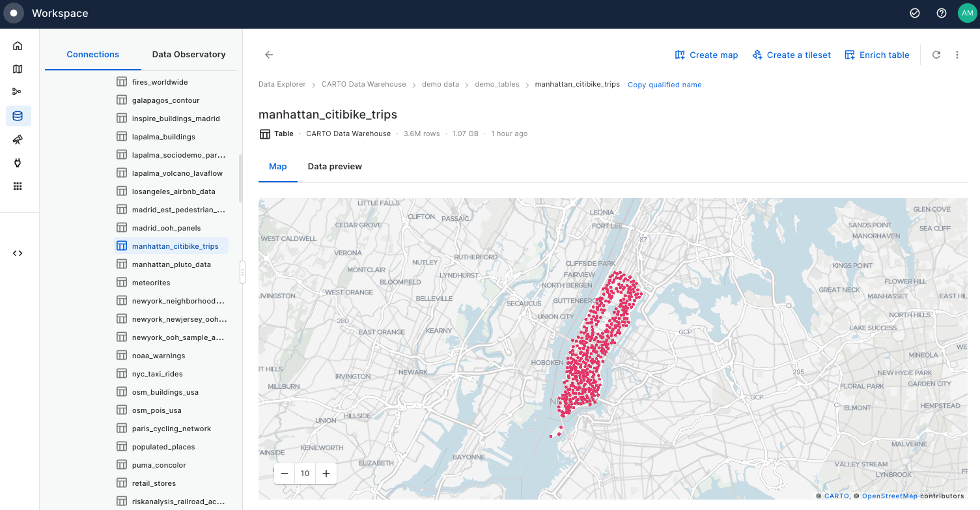Select the nyc_taxi_rides table
980x510 pixels.
(x=157, y=374)
